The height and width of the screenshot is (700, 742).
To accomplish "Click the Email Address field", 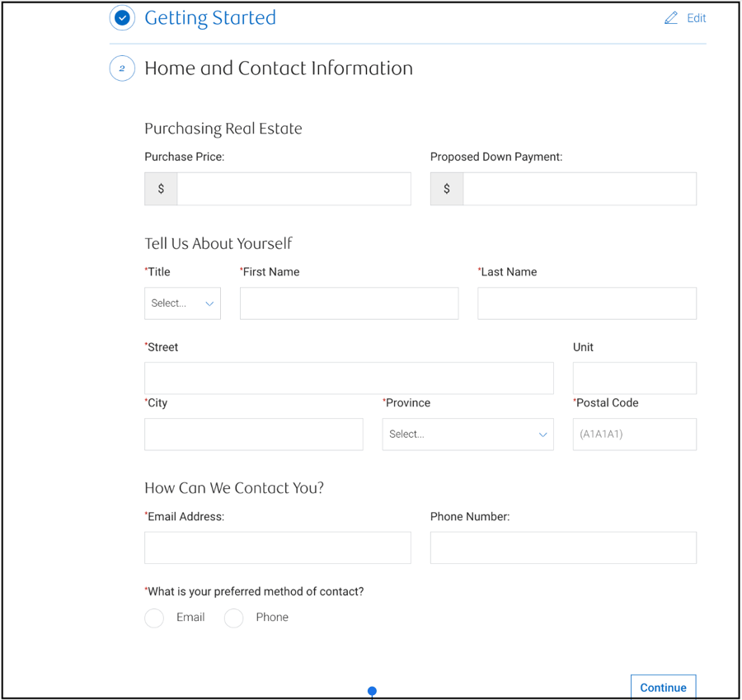I will click(277, 547).
